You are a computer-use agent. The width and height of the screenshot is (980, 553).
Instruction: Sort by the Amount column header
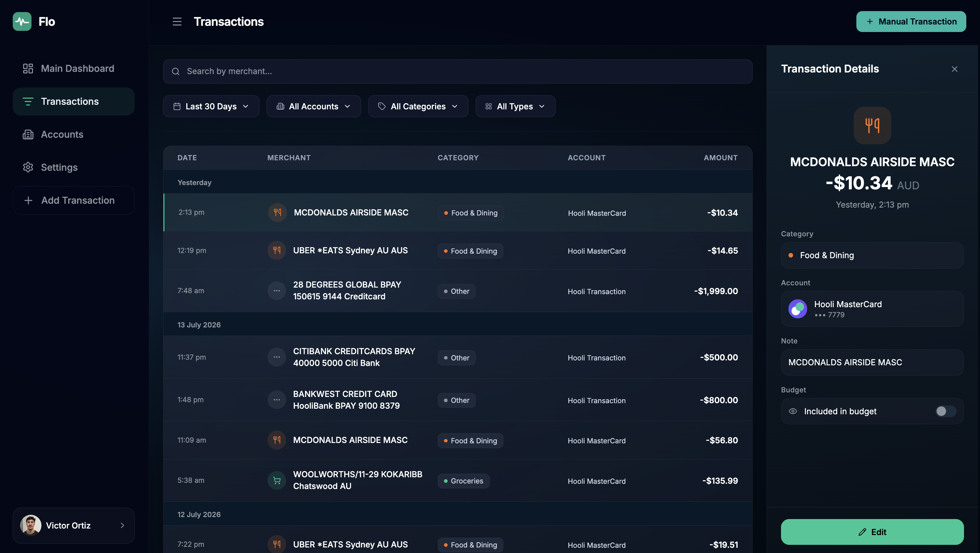click(720, 158)
